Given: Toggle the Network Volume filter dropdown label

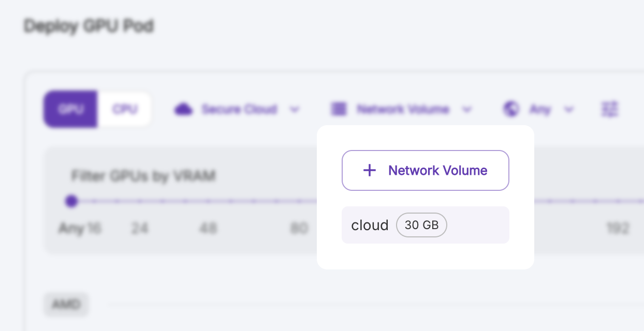Looking at the screenshot, I should (x=403, y=109).
